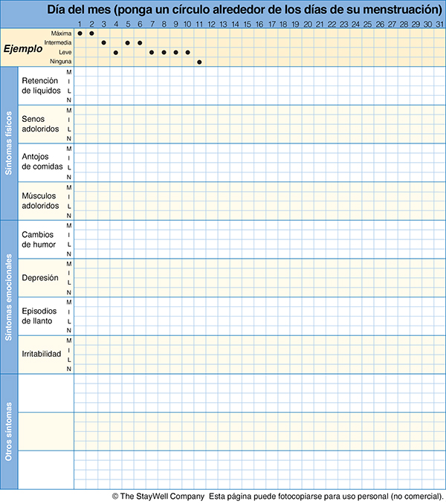Click the Retención de líquidos label
The height and width of the screenshot is (504, 446).
coord(42,85)
